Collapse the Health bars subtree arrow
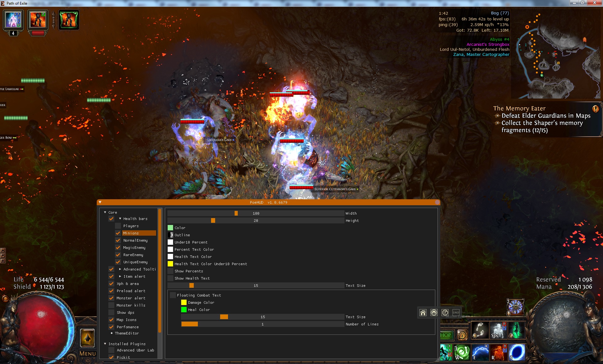Viewport: 603px width, 364px height. point(120,219)
